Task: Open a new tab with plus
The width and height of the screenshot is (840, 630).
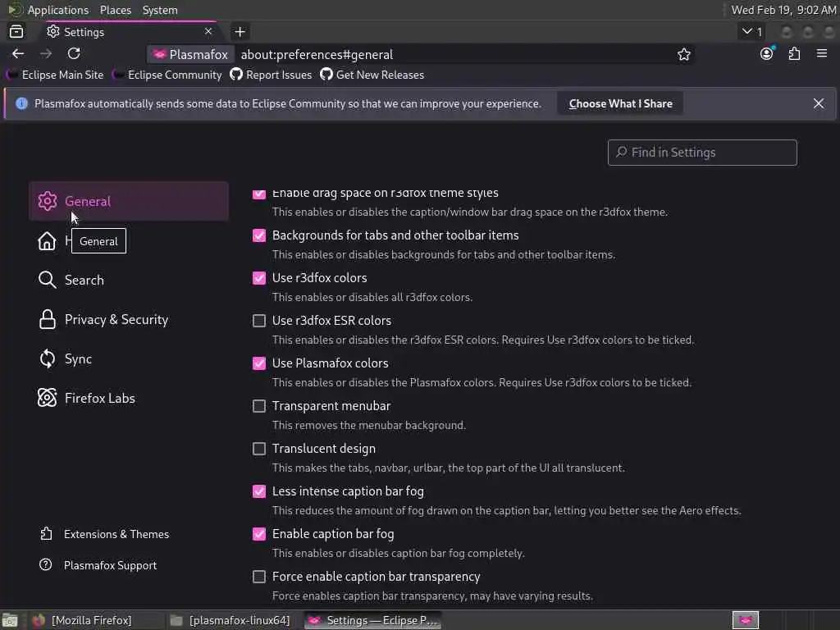Action: coord(240,32)
